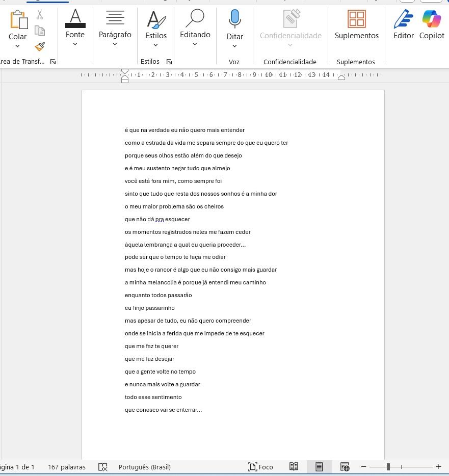Click the 167 palavras word count

click(67, 467)
